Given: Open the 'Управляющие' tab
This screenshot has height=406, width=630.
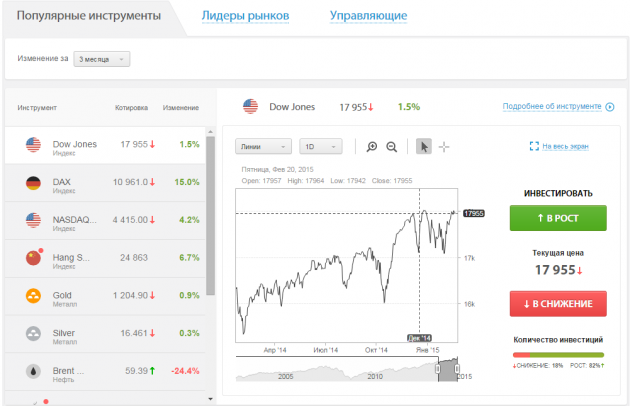Looking at the screenshot, I should [368, 17].
